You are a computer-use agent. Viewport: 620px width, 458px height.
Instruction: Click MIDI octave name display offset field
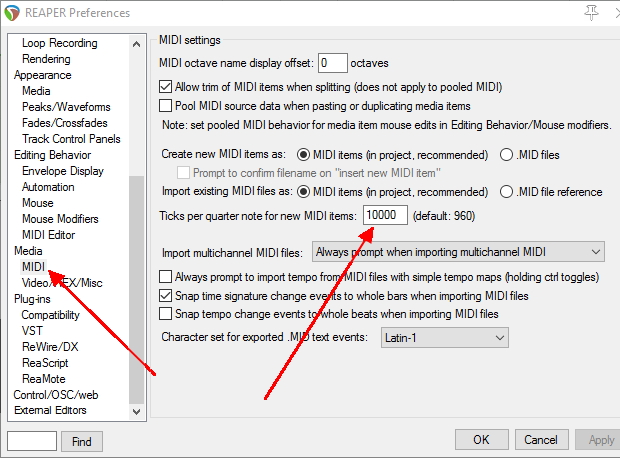click(333, 63)
